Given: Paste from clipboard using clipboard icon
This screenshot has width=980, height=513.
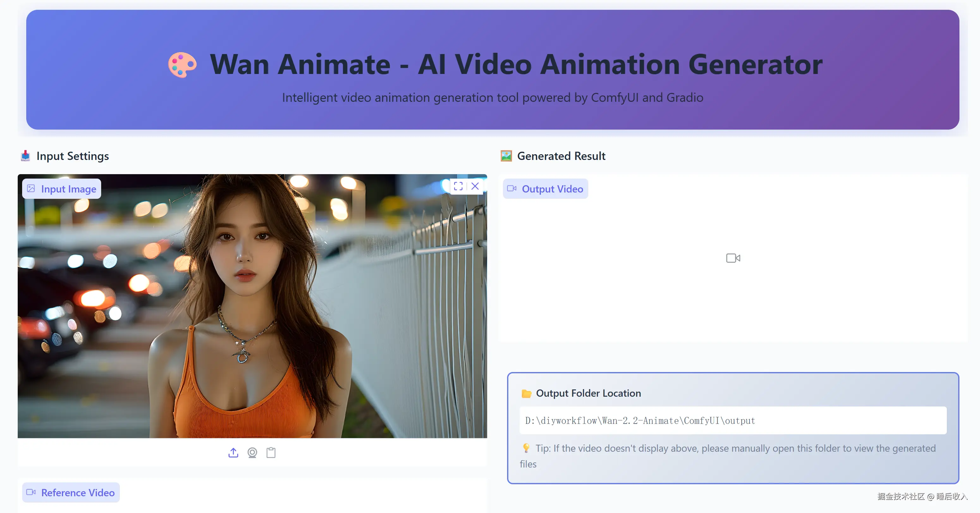Looking at the screenshot, I should tap(271, 453).
